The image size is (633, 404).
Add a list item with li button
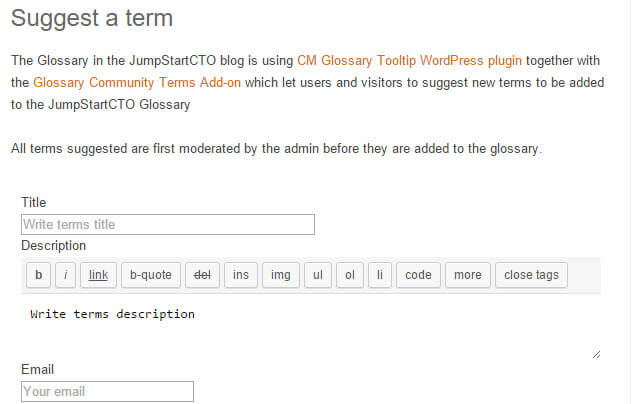click(x=379, y=275)
